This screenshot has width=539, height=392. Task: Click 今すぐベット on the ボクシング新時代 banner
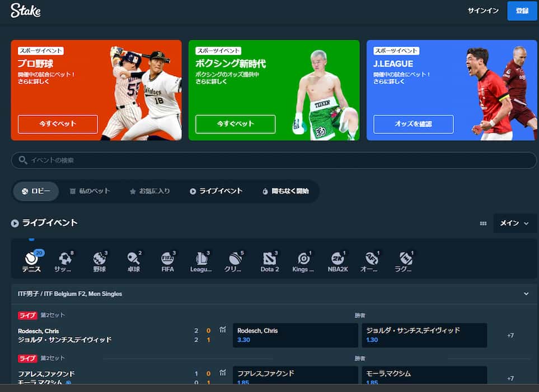tap(236, 124)
